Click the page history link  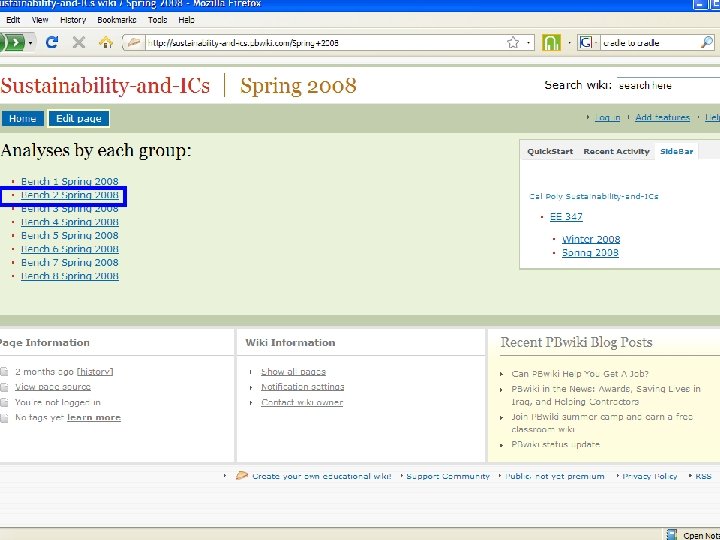(95, 371)
